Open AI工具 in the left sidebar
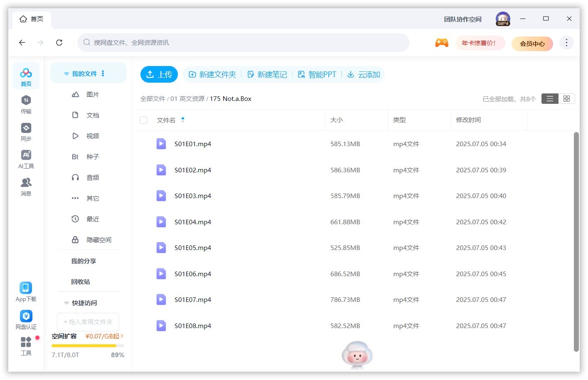The width and height of the screenshot is (588, 380). pos(26,155)
